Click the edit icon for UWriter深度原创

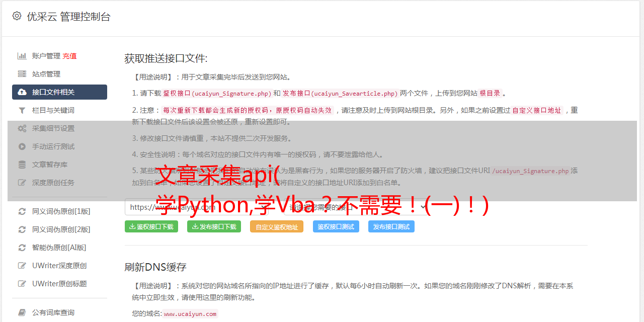tap(22, 266)
